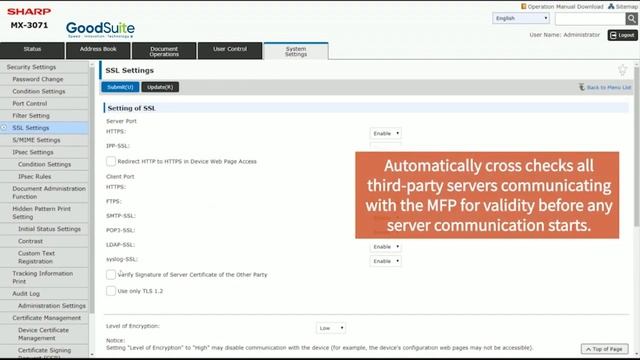Open the Sitemap link
The height and width of the screenshot is (360, 640).
click(x=623, y=7)
